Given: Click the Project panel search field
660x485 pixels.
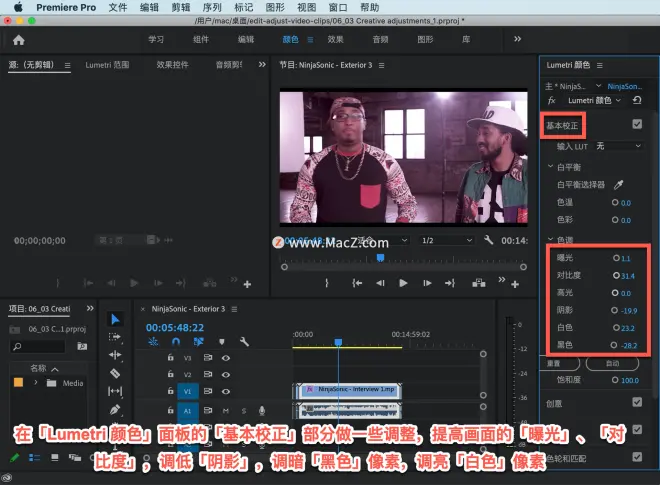Looking at the screenshot, I should coord(37,346).
